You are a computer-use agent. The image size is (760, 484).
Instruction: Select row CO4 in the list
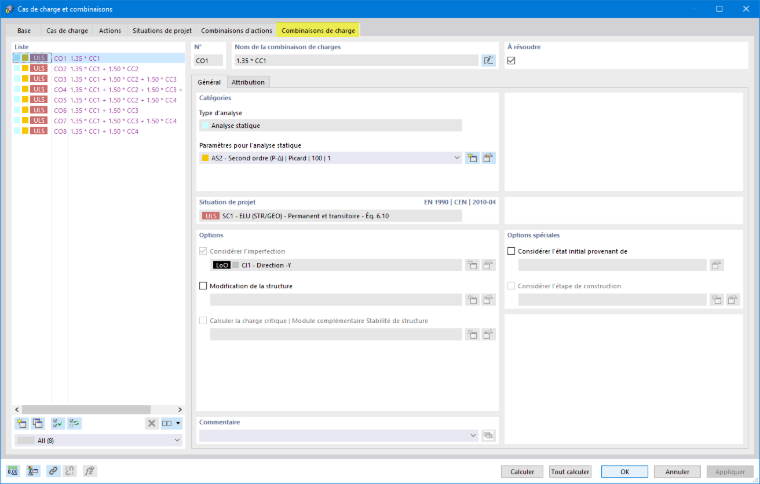pos(98,90)
